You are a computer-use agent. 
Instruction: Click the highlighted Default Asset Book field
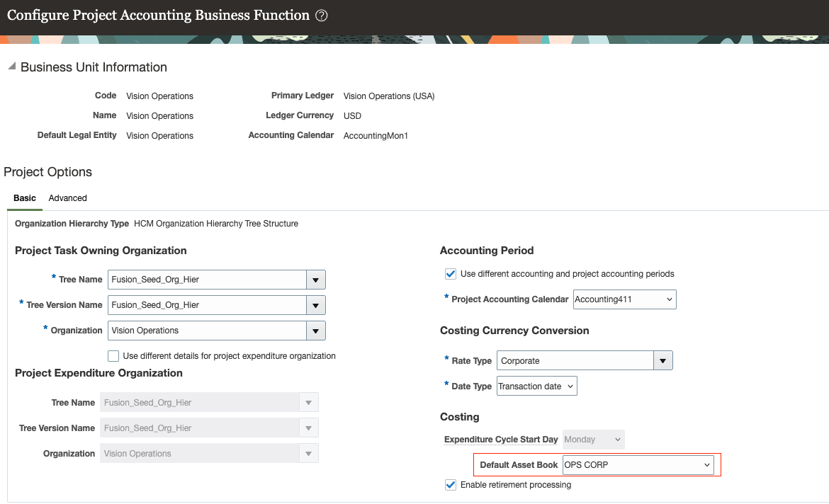tap(631, 464)
